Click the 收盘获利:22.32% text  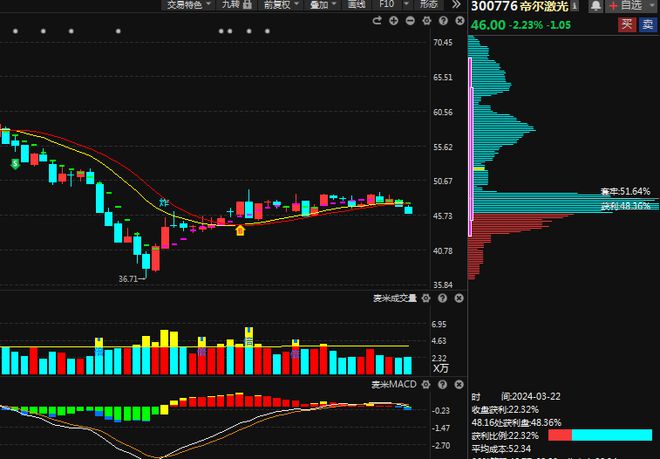pos(505,409)
